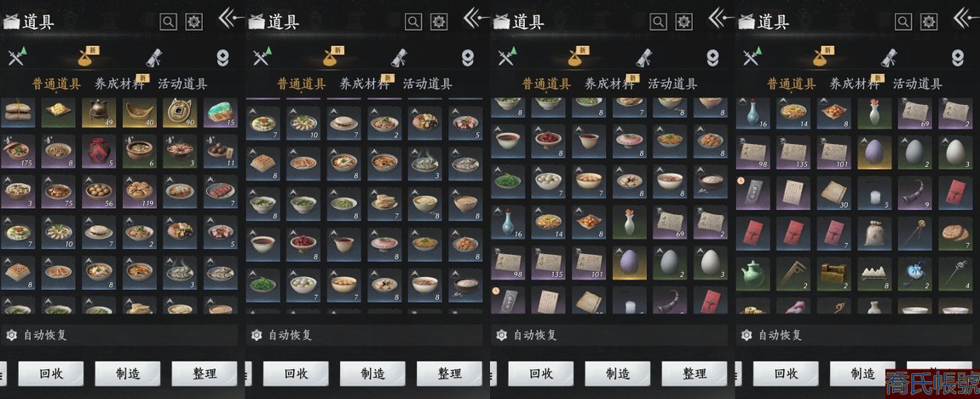Image resolution: width=980 pixels, height=399 pixels.
Task: Open crossed-swords equipment category in leftmost panel
Action: (16, 56)
